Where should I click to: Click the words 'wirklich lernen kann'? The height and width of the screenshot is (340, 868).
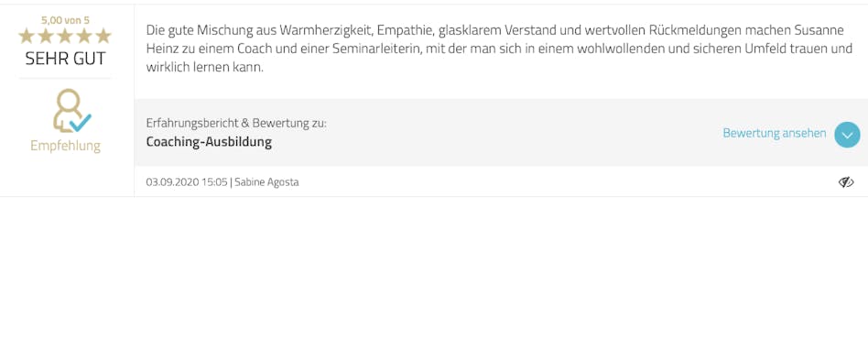202,68
